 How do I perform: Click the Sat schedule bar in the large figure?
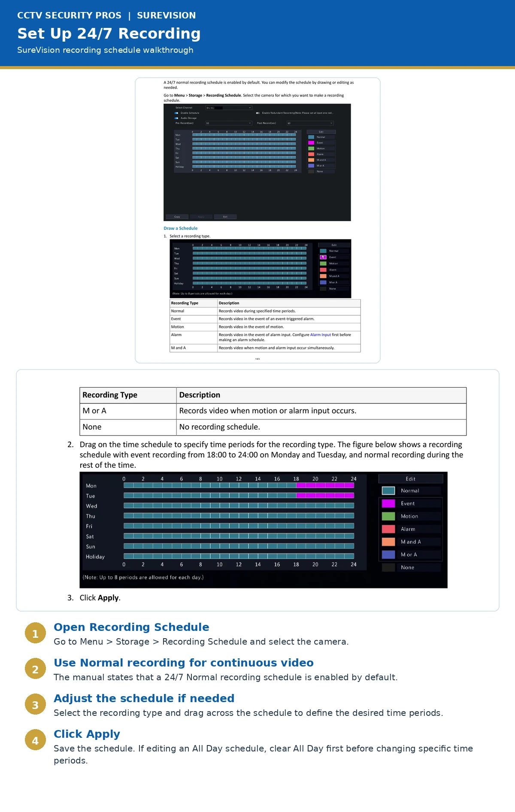[x=239, y=536]
